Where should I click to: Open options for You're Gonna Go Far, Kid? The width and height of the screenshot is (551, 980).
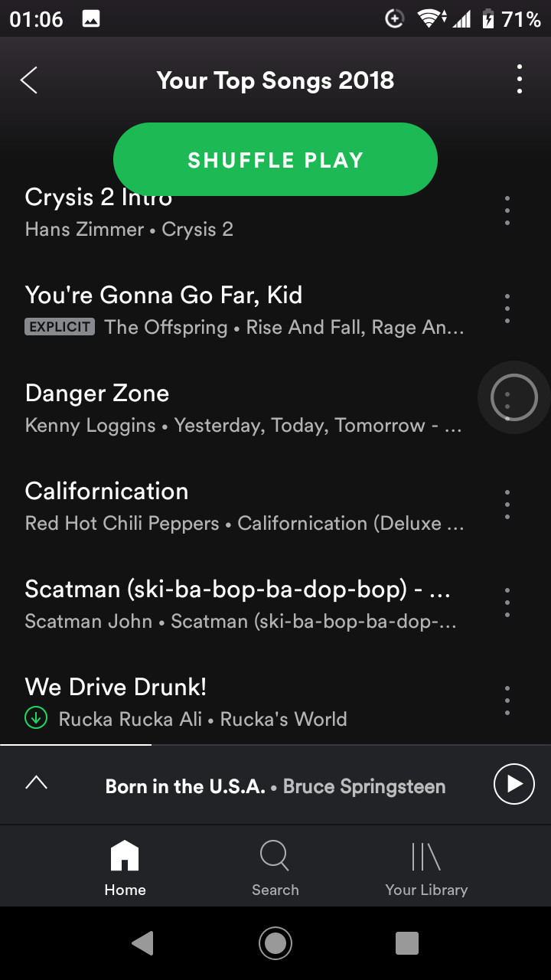pos(507,309)
